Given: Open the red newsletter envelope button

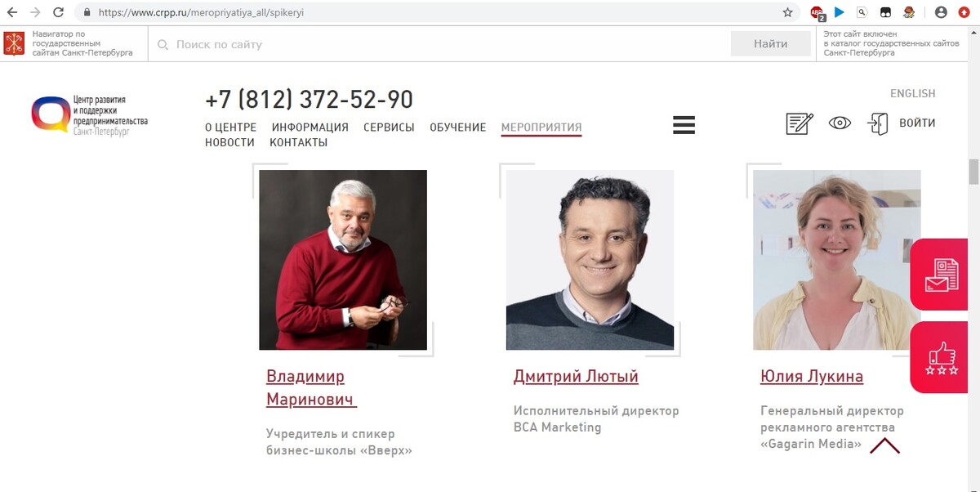Looking at the screenshot, I should (x=942, y=275).
